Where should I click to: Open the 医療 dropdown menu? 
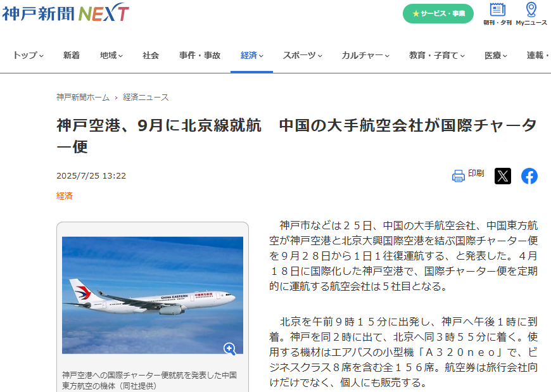coord(496,56)
